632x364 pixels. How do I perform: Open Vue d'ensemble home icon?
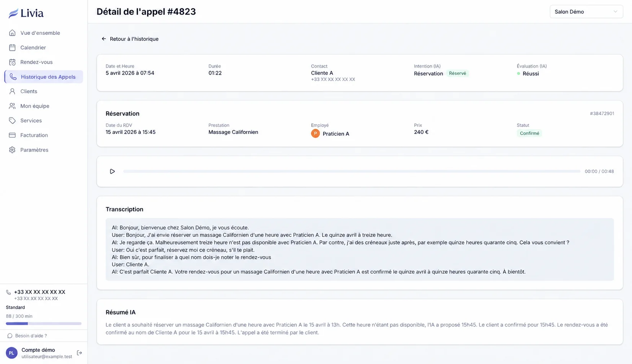tap(12, 33)
